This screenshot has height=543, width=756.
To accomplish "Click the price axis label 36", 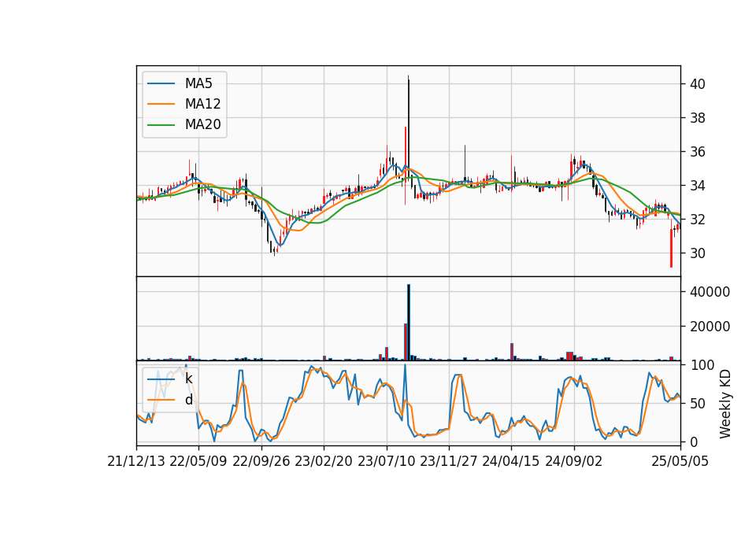I will click(x=697, y=152).
